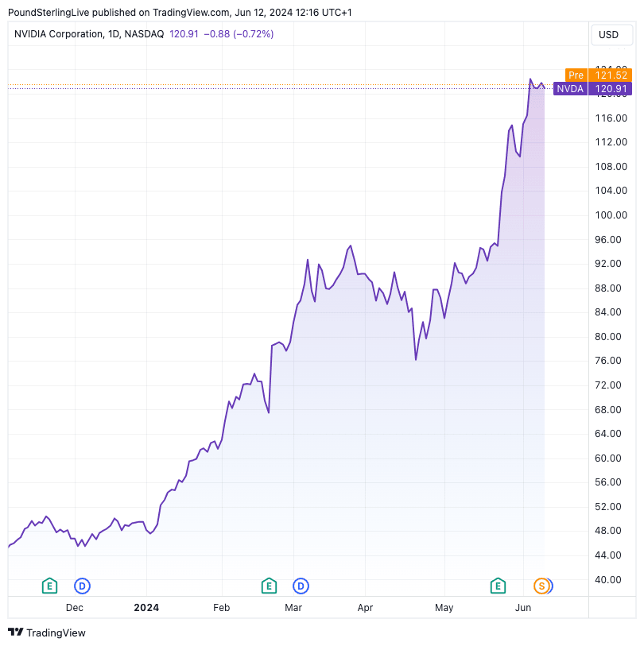Click the Apr label on time axis
Screen dimensions: 644x646
coord(366,608)
